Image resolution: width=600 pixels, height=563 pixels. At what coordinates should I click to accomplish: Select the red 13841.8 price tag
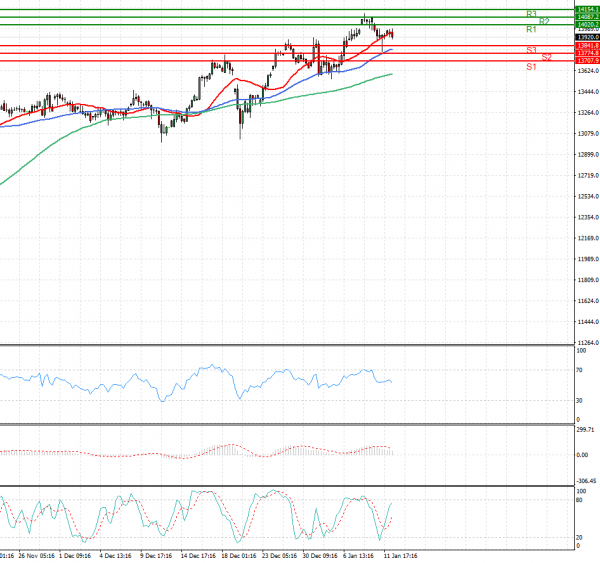(x=587, y=46)
